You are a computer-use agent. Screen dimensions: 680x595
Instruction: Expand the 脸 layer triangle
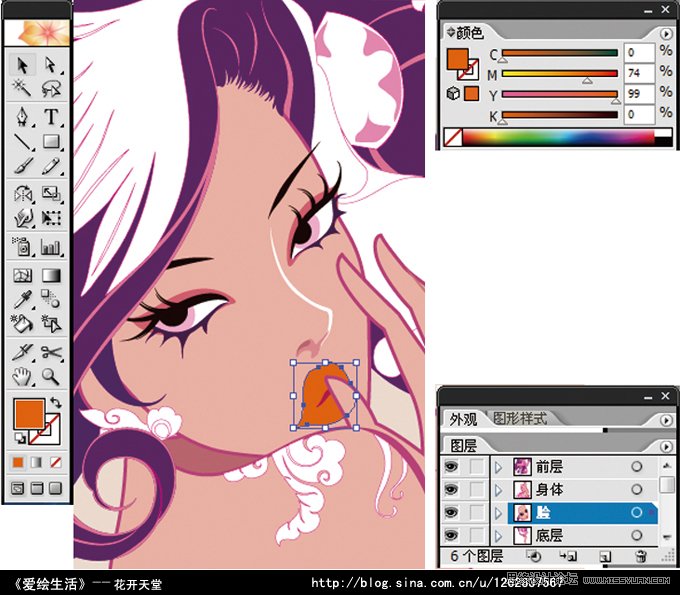(498, 513)
